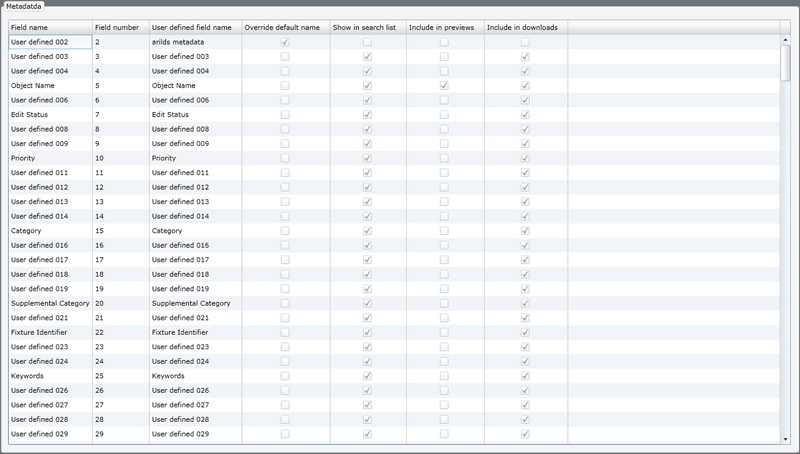
Task: Click Include in previews column header
Action: coord(443,27)
